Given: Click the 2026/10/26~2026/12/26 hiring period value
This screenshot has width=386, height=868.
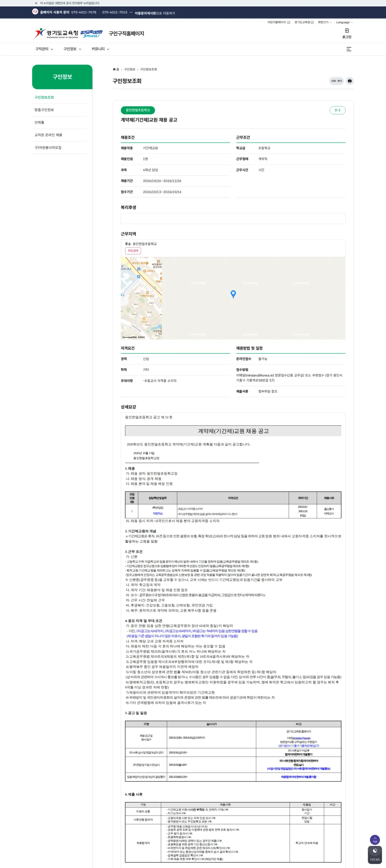Looking at the screenshot, I should click(x=162, y=181).
